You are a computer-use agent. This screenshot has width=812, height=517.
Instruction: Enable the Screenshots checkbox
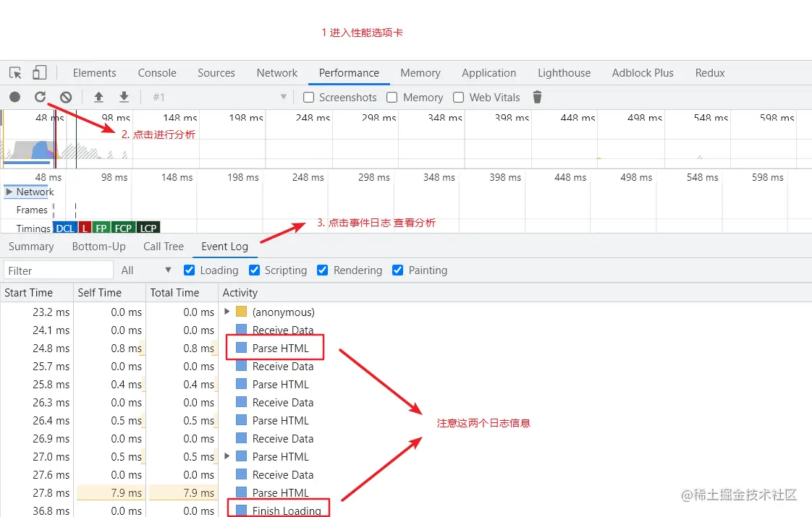click(308, 98)
